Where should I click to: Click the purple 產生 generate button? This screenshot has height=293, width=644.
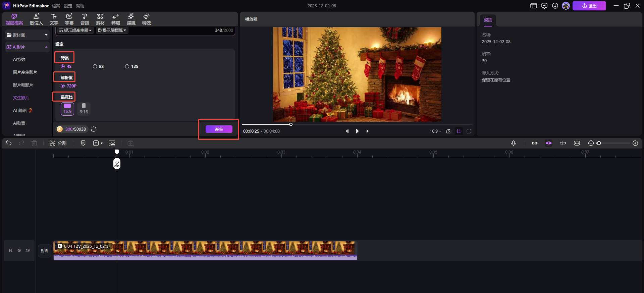click(x=219, y=129)
